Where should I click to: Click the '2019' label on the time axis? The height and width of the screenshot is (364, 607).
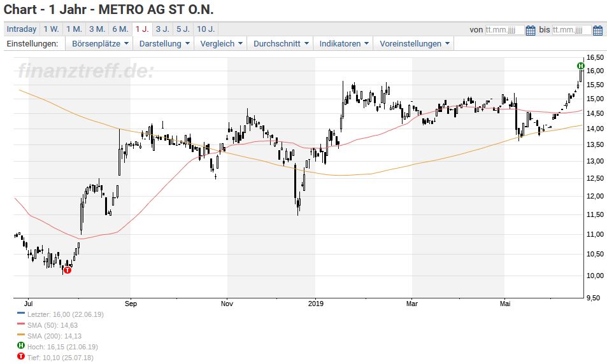point(316,304)
